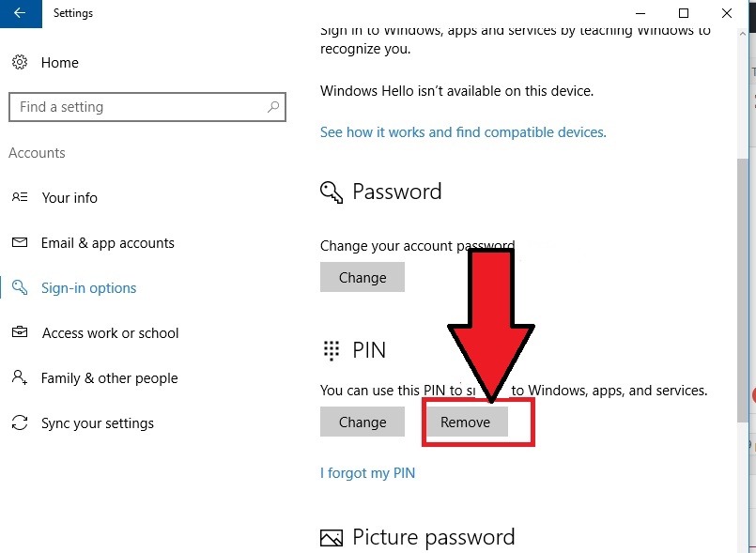The image size is (756, 553).
Task: Focus the Find a setting field
Action: [147, 107]
